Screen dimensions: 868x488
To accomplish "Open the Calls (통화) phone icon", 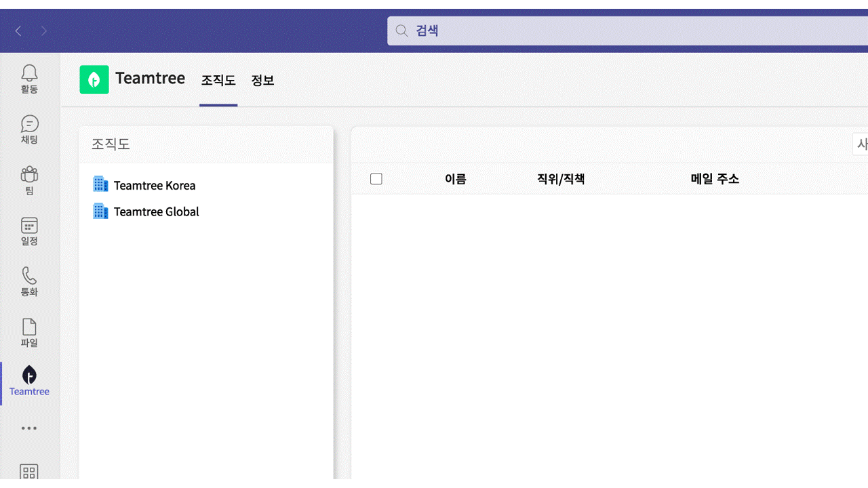I will pos(29,282).
